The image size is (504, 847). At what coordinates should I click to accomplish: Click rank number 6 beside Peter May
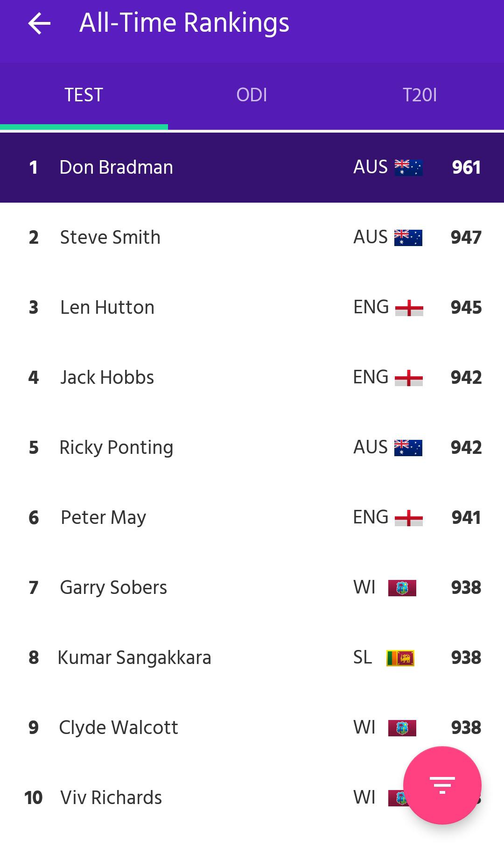coord(34,517)
